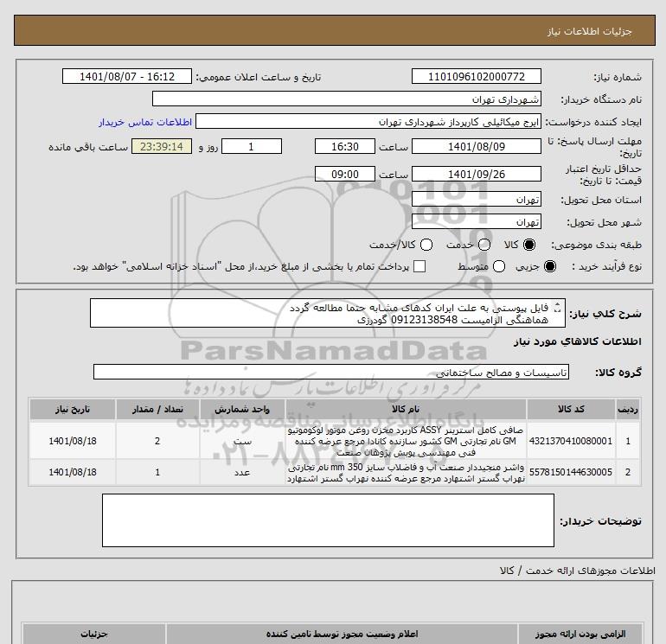The height and width of the screenshot is (644, 666).
Task: Click the public announcement date field
Action: tap(127, 76)
